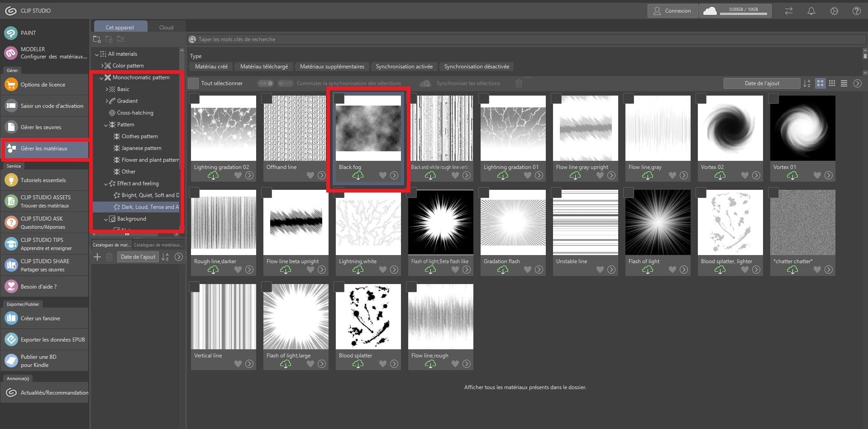Open CLIP STUDIO SHARE

(44, 265)
